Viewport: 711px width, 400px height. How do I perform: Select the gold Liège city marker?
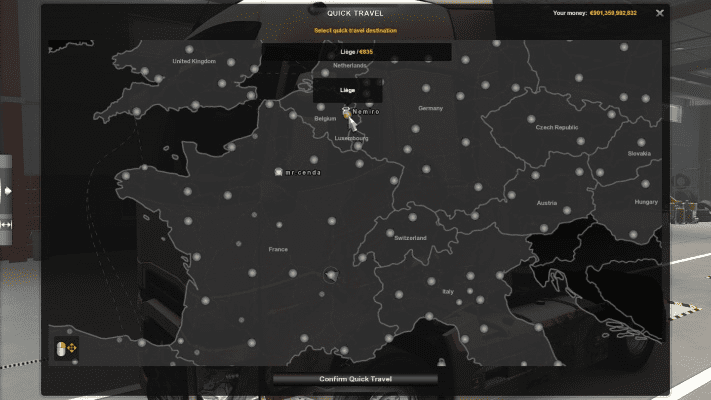click(346, 113)
